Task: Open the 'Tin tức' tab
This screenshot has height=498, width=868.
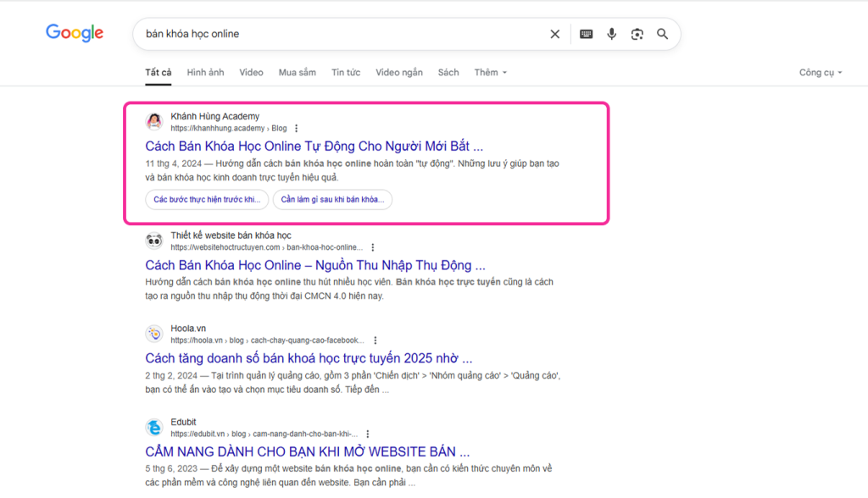Action: 346,73
